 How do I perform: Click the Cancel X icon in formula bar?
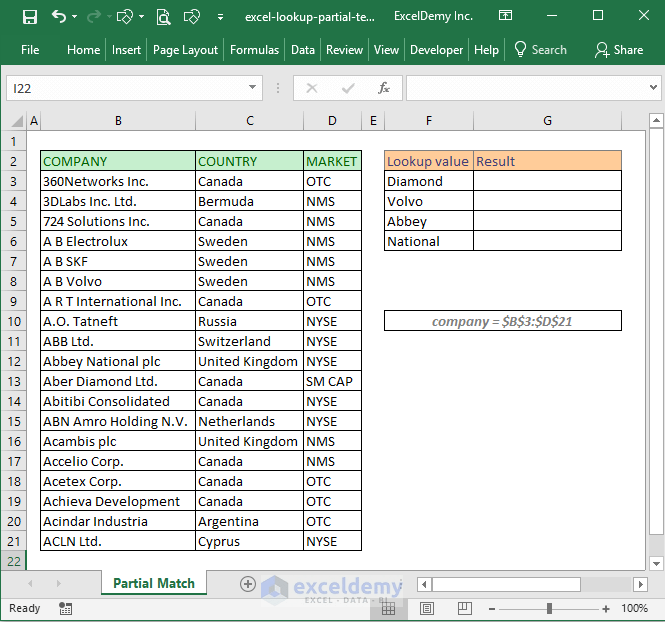click(312, 88)
